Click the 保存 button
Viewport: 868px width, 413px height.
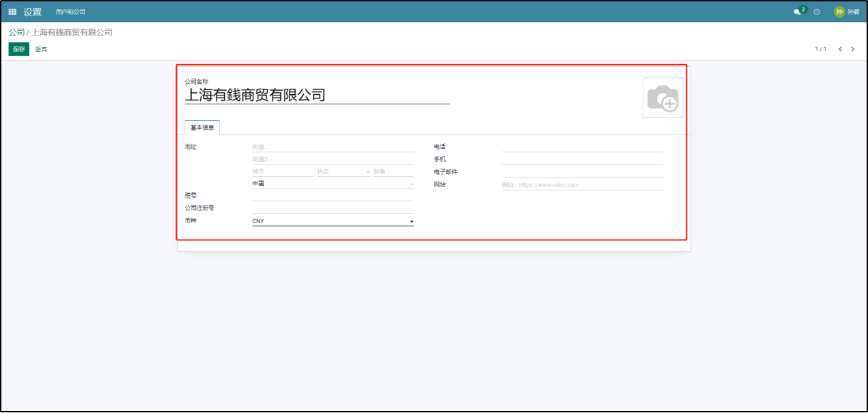click(19, 49)
